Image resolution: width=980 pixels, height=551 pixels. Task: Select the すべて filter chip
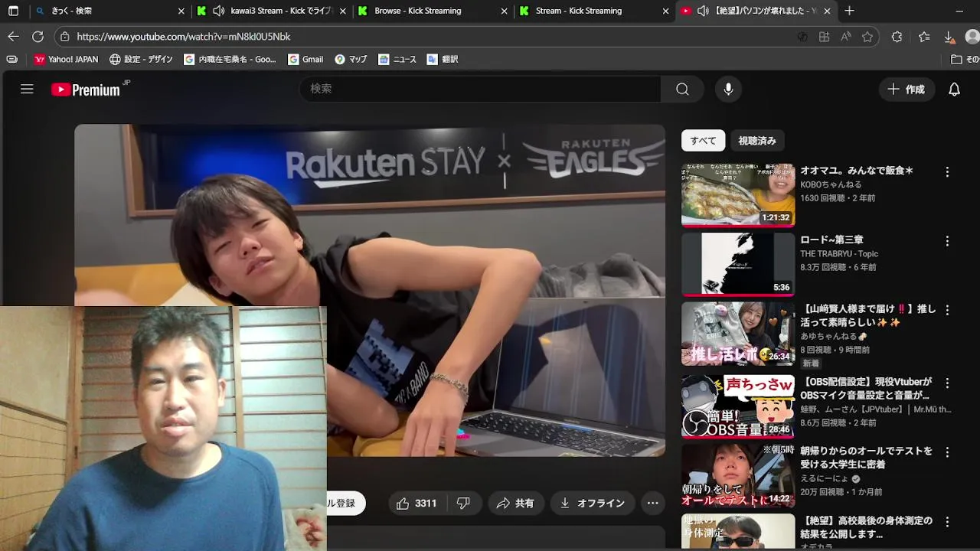tap(703, 141)
